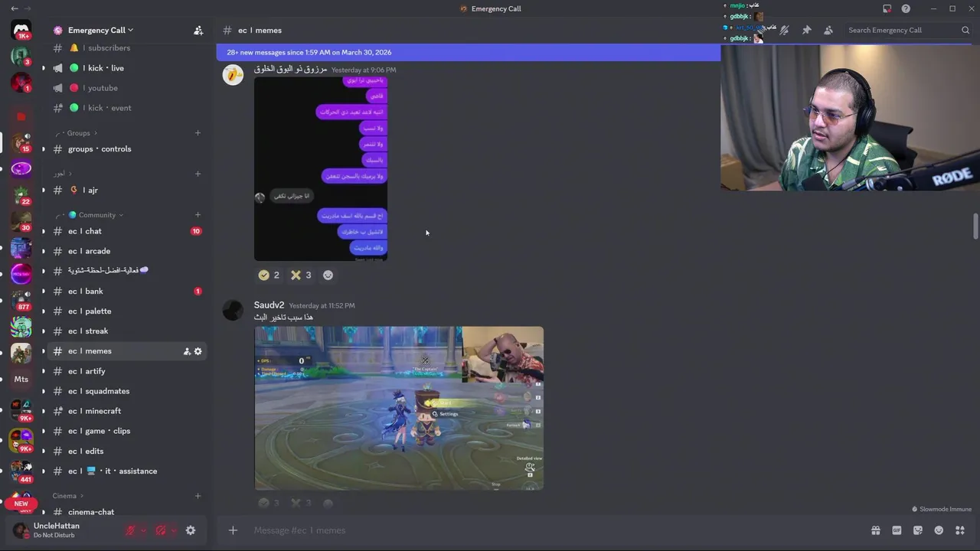Open the kick live channel
Image resolution: width=980 pixels, height=551 pixels.
128,68
